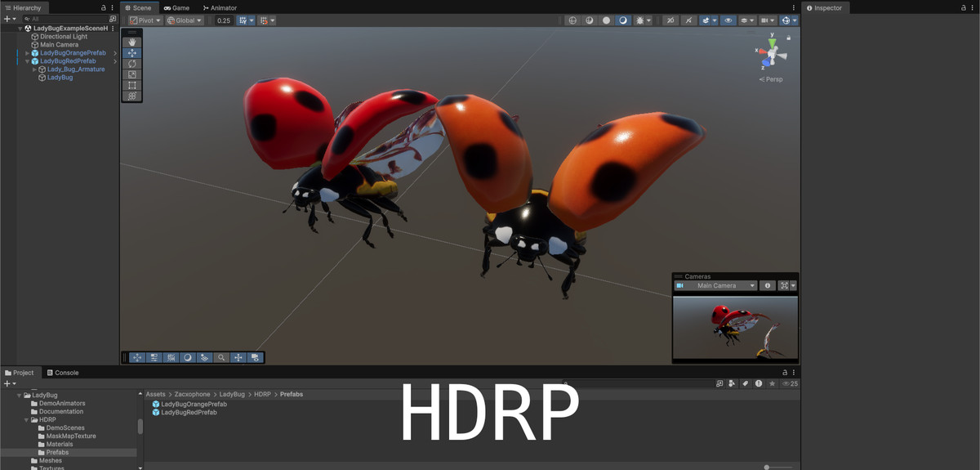
Task: Switch to the Game tab
Action: 176,7
